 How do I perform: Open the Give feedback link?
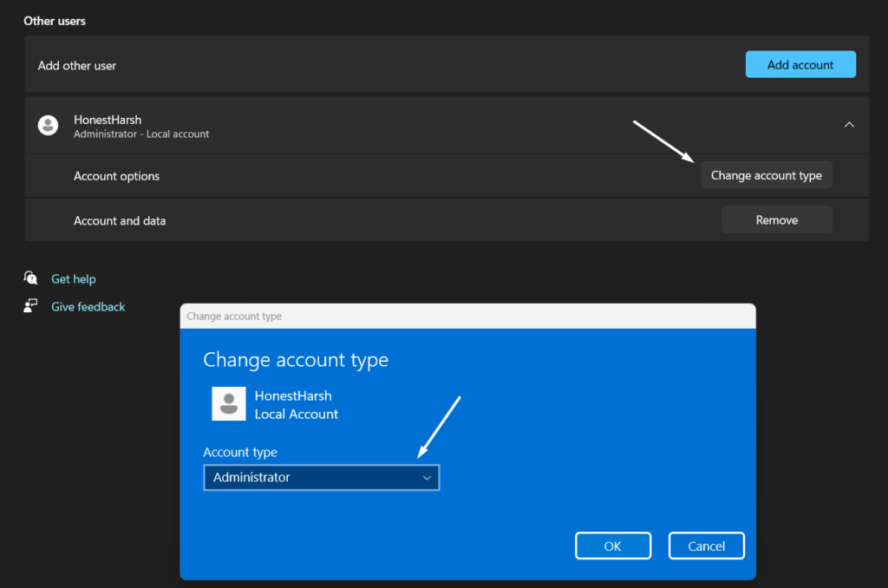point(88,307)
